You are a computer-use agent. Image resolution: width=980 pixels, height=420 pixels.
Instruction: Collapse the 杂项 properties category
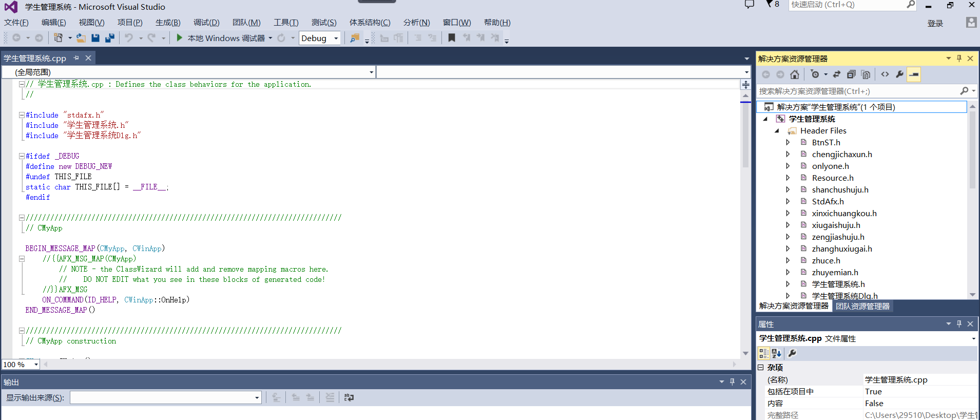click(761, 367)
